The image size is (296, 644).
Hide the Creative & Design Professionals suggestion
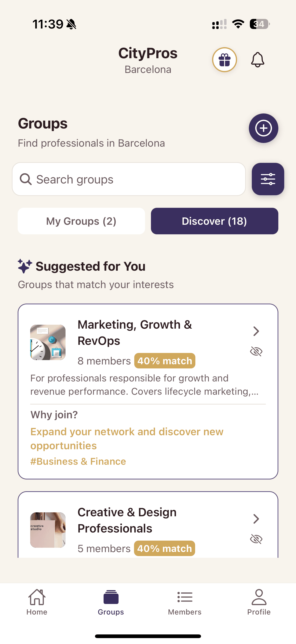pos(256,539)
